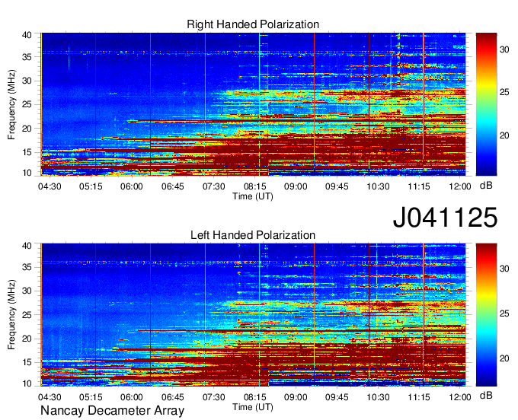Click the 25 MHz tick on upper frequency axis
The width and height of the screenshot is (518, 420).
tap(27, 104)
